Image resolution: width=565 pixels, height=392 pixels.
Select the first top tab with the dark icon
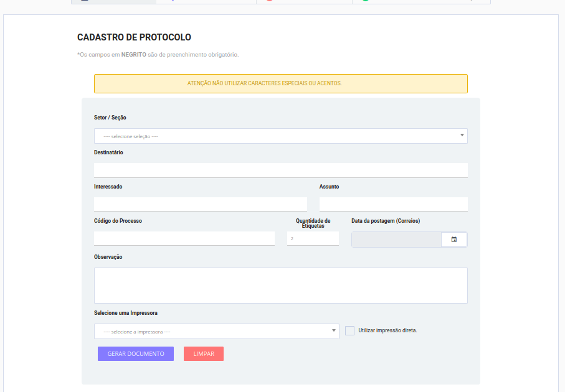114,1
